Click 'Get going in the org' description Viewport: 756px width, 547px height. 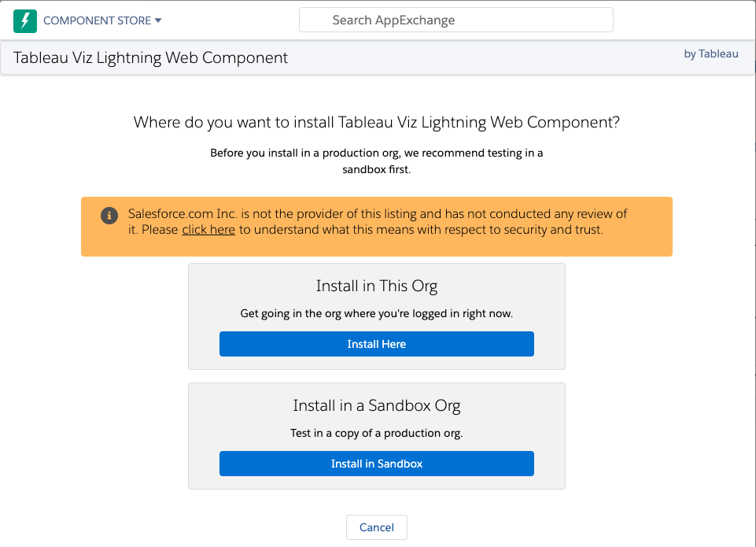point(376,314)
